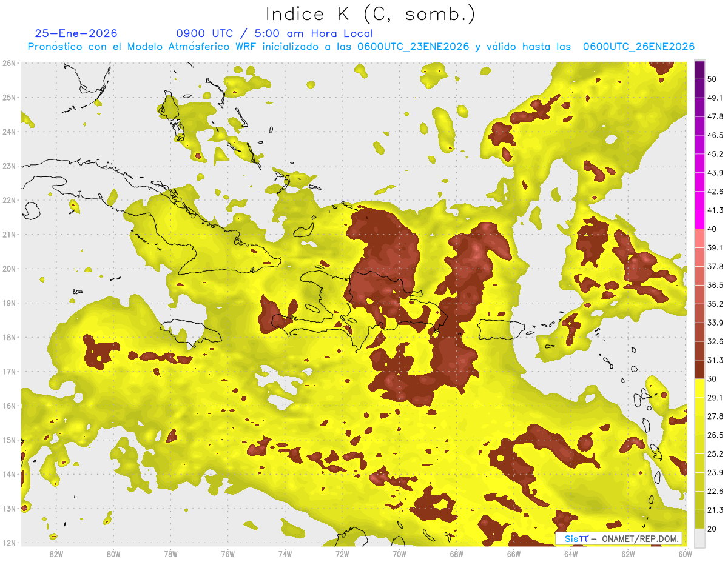Click the "72W" longitude label

click(x=342, y=554)
